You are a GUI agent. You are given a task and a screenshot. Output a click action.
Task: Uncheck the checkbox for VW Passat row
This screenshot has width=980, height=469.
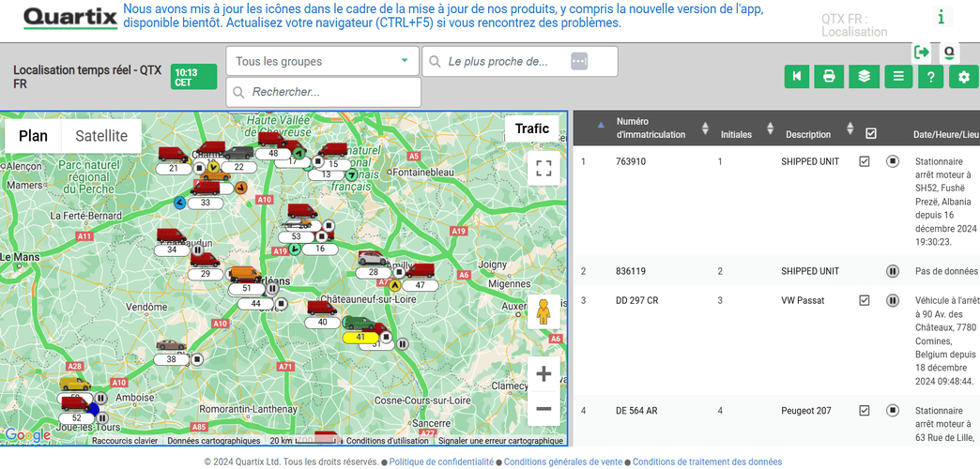tap(865, 300)
